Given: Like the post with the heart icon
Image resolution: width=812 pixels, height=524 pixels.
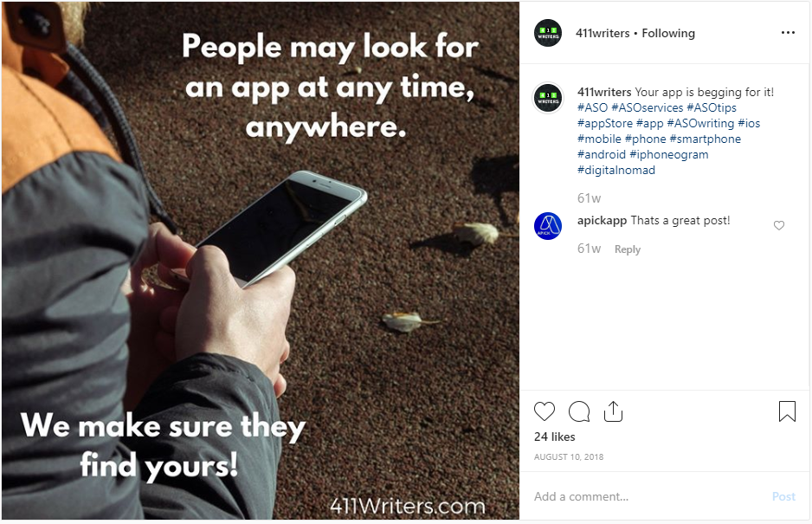Looking at the screenshot, I should [x=545, y=411].
